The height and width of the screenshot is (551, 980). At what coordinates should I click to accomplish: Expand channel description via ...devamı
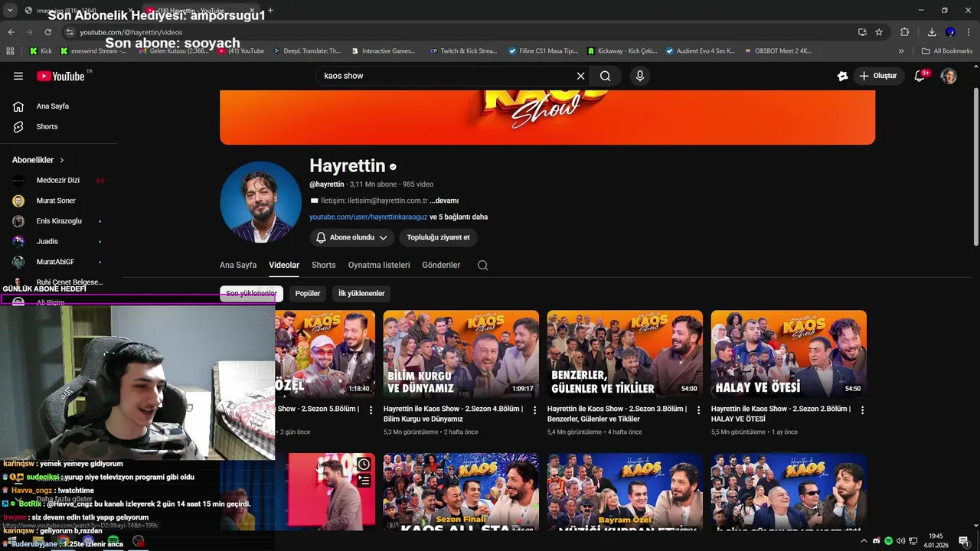pyautogui.click(x=444, y=201)
